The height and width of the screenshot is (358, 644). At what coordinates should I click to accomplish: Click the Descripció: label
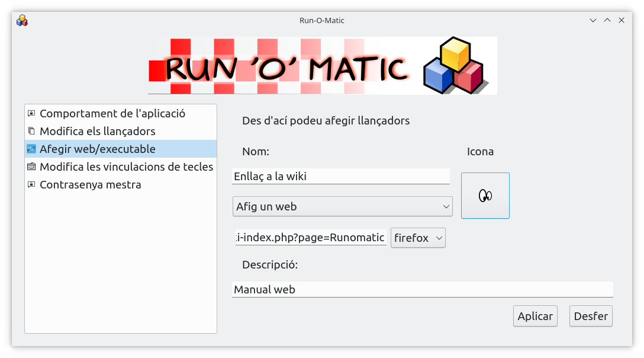tap(270, 264)
